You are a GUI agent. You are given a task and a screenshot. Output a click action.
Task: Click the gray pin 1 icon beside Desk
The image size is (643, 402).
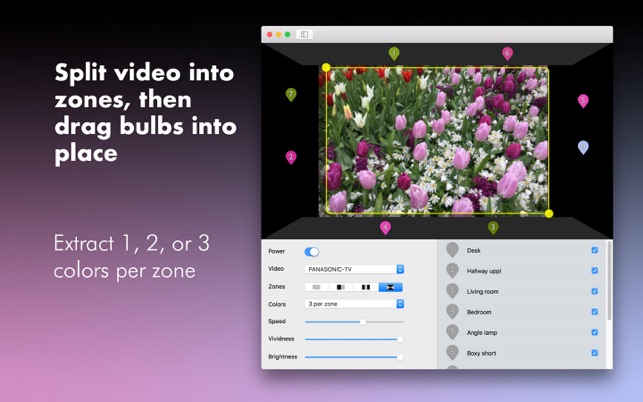(452, 250)
